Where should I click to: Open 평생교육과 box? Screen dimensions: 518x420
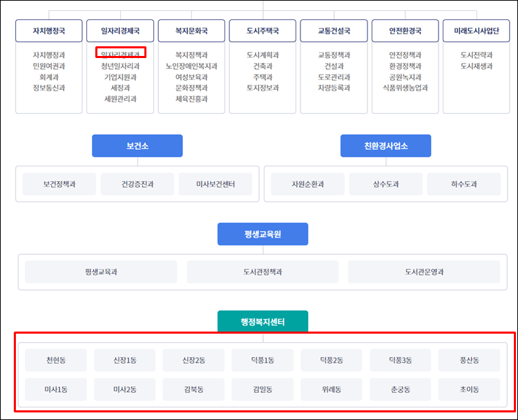(x=101, y=272)
